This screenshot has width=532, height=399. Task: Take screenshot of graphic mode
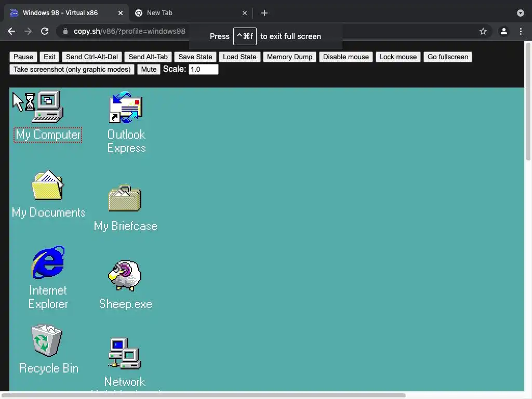click(72, 70)
